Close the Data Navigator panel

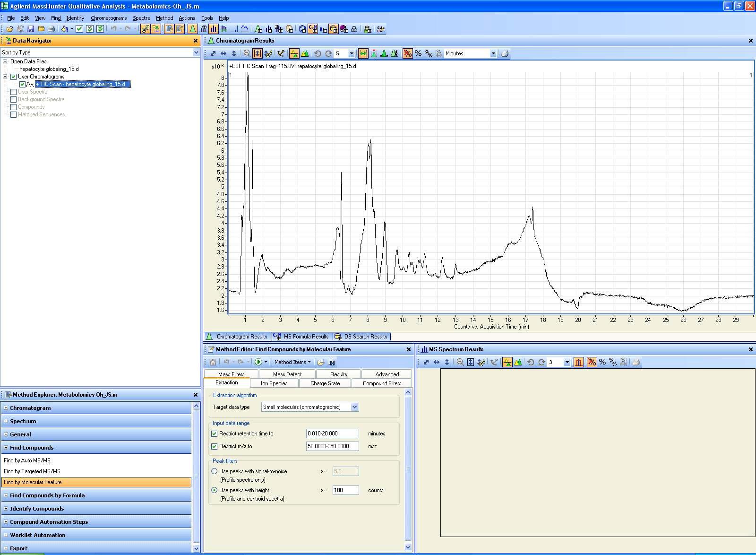[x=196, y=41]
